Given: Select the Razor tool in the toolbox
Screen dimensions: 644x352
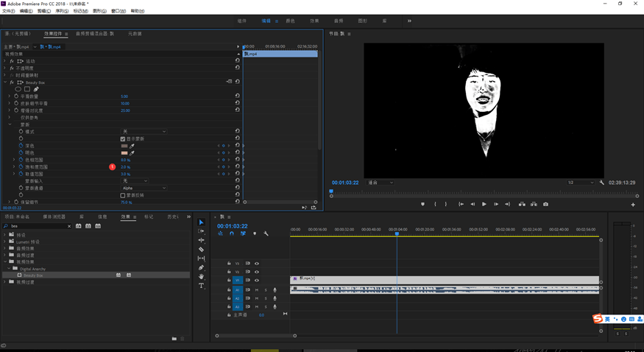Looking at the screenshot, I should pos(201,250).
